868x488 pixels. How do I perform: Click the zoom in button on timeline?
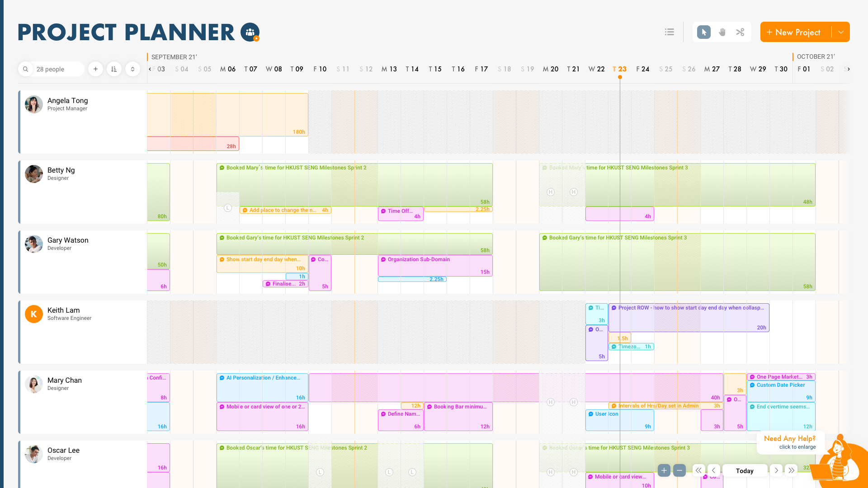pos(664,470)
